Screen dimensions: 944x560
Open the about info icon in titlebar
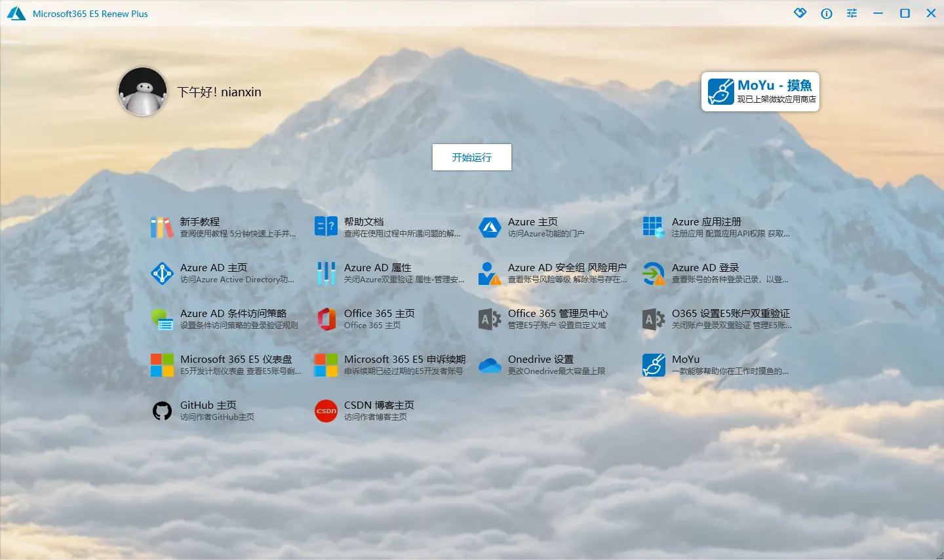(x=826, y=13)
